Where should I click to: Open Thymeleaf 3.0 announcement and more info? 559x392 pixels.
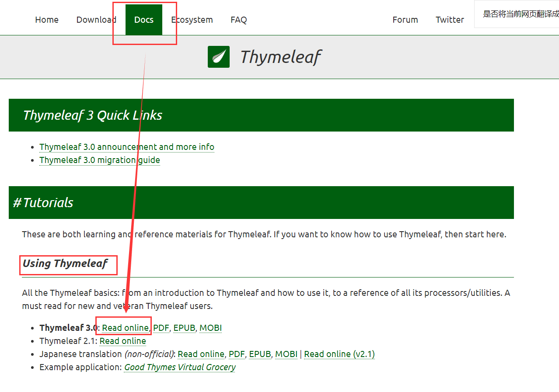pyautogui.click(x=127, y=147)
